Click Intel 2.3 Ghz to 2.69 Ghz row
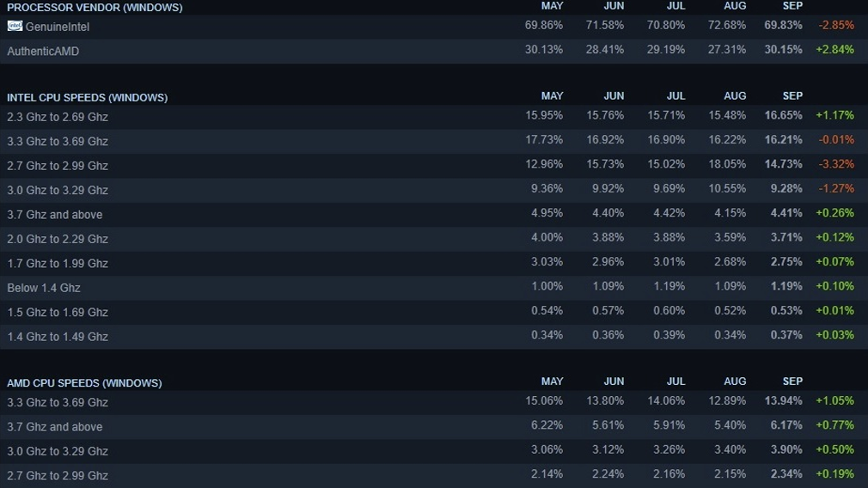Image resolution: width=868 pixels, height=488 pixels. click(434, 117)
